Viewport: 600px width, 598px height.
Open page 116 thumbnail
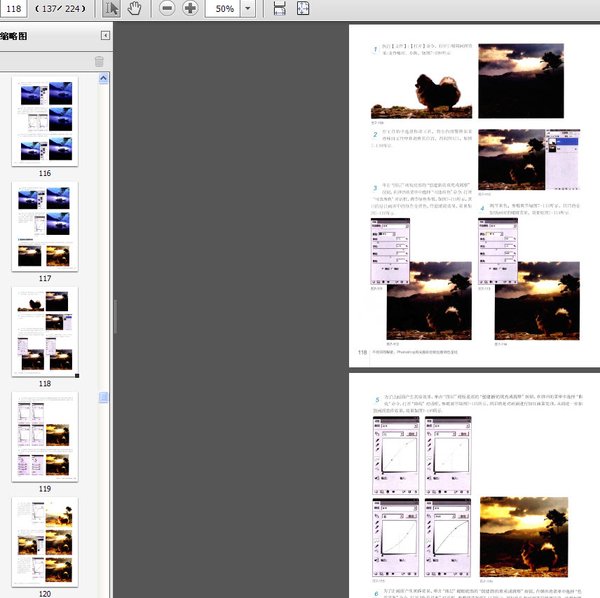point(45,121)
